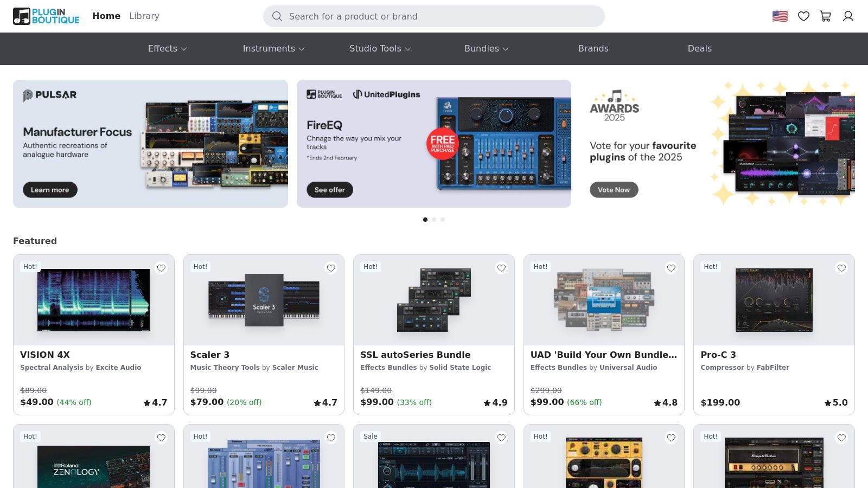Switch to the Library tab

(144, 16)
